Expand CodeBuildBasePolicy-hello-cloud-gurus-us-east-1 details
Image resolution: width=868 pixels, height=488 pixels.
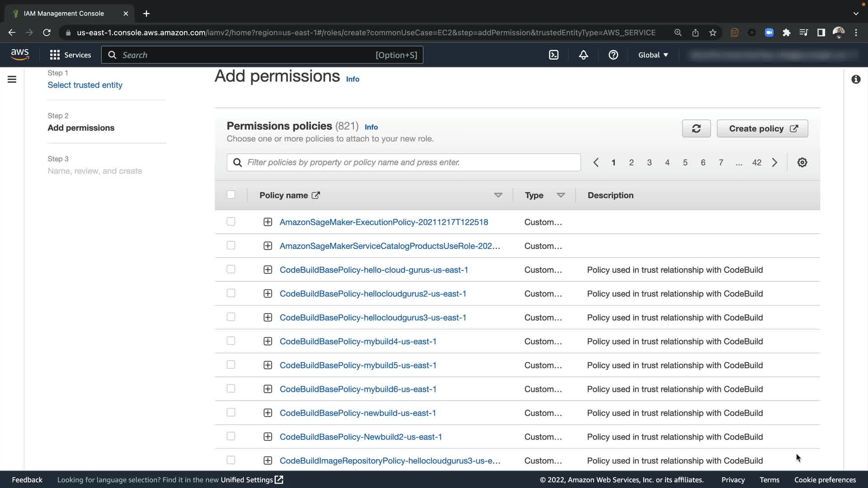click(268, 270)
